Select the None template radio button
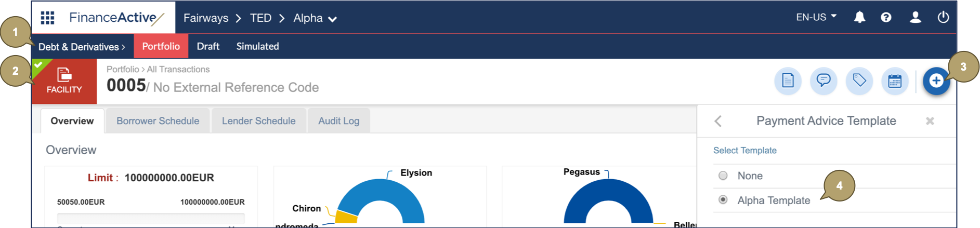The width and height of the screenshot is (980, 228). 723,176
